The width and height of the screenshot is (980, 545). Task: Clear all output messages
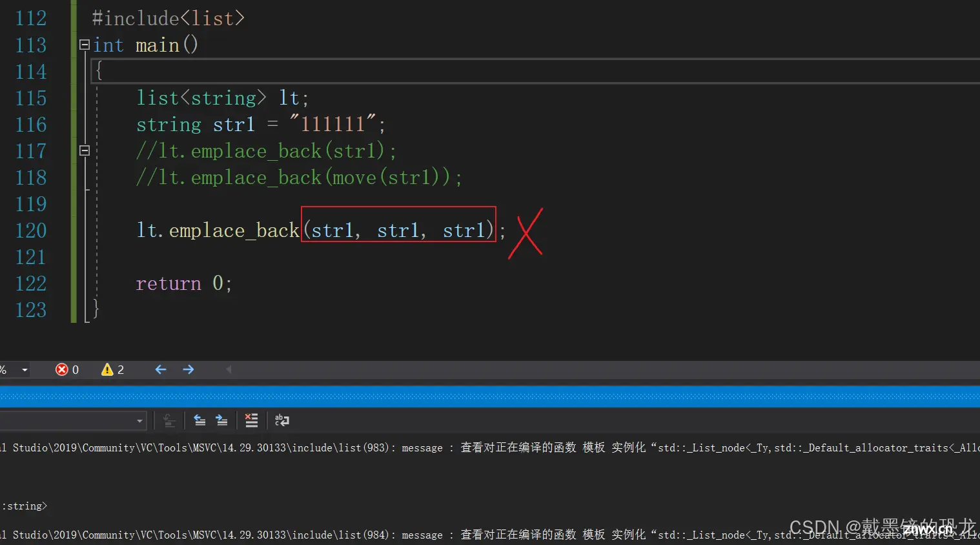251,421
